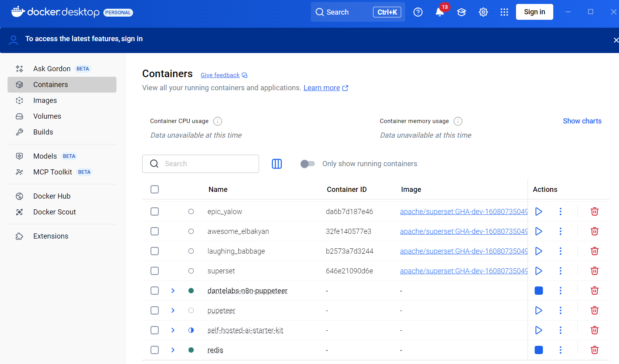Start the awesome_elbakyan container
Viewport: 619px width, 364px height.
[539, 231]
